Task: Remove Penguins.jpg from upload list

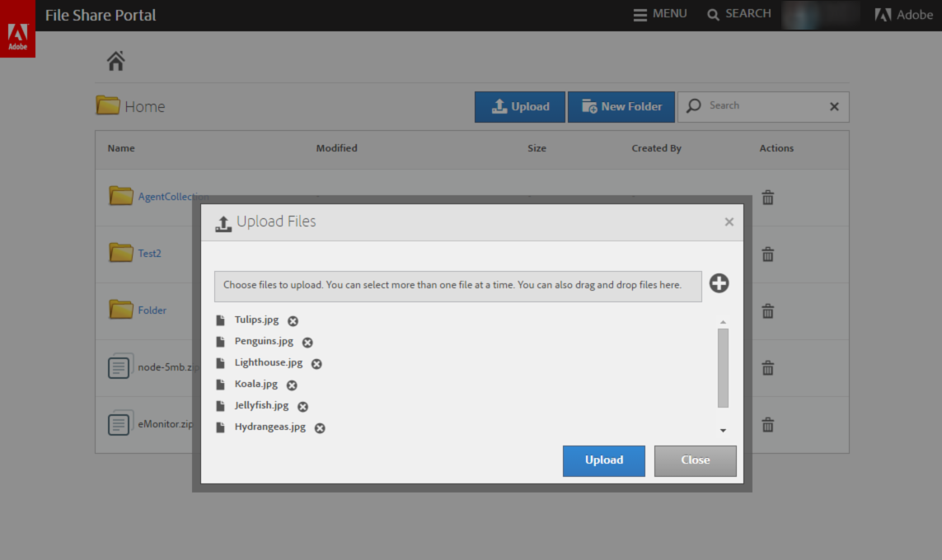Action: tap(307, 343)
